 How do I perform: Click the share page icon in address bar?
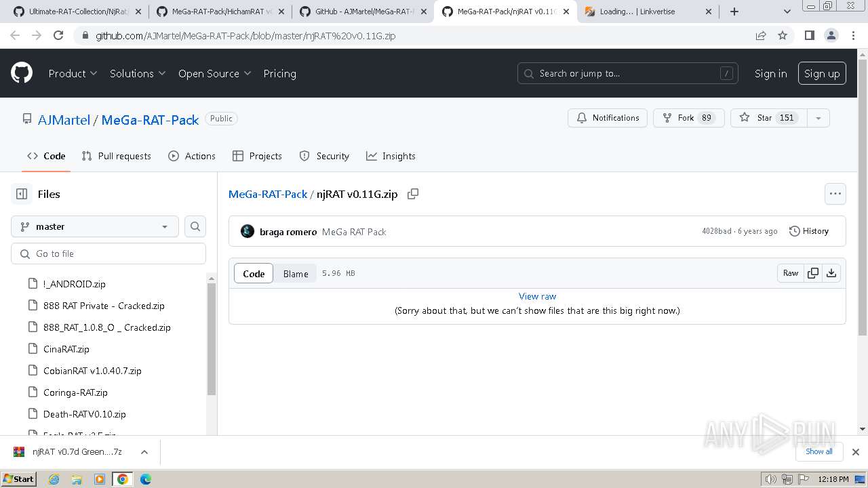coord(761,35)
